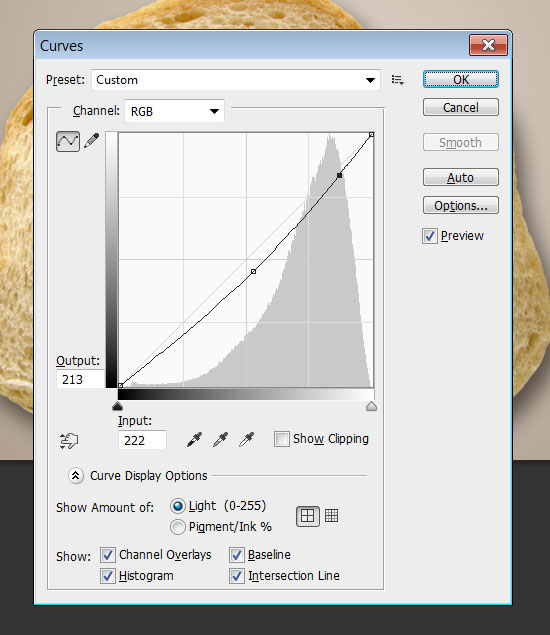Open the Preset dropdown
Screen dimensions: 550x635
click(x=236, y=80)
